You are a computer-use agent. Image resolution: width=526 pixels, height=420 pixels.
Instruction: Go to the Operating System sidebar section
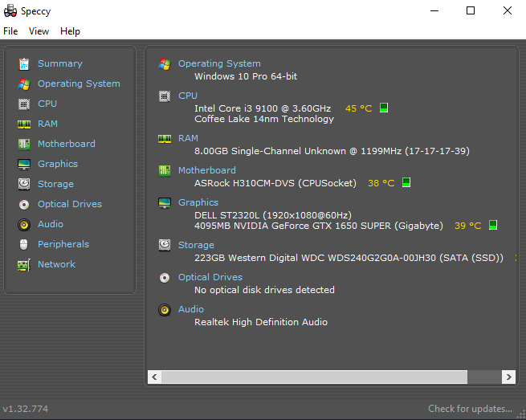(79, 84)
